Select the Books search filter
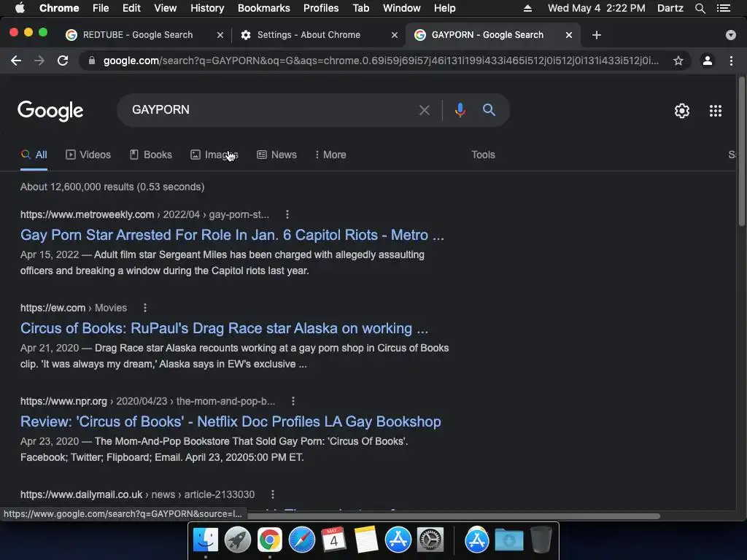 pyautogui.click(x=150, y=155)
